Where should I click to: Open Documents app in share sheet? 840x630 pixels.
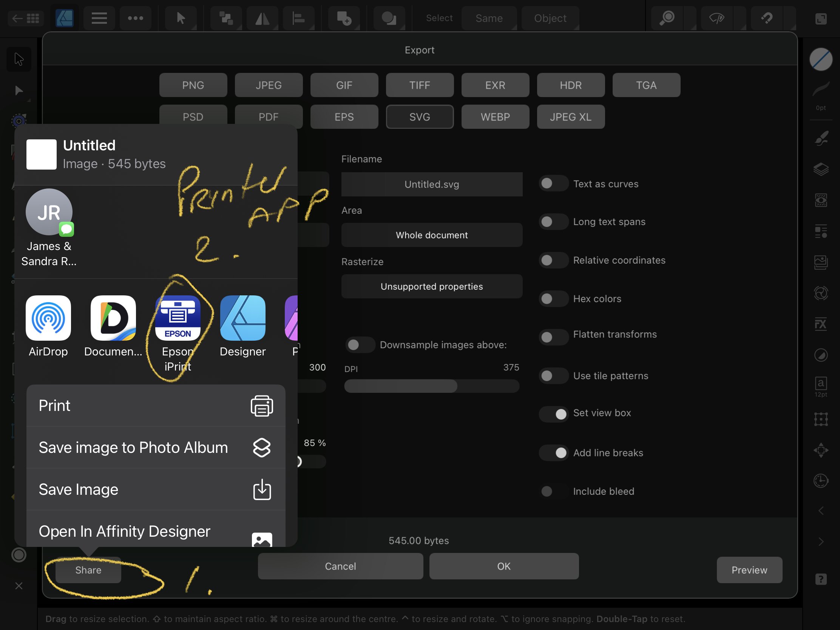(x=113, y=318)
